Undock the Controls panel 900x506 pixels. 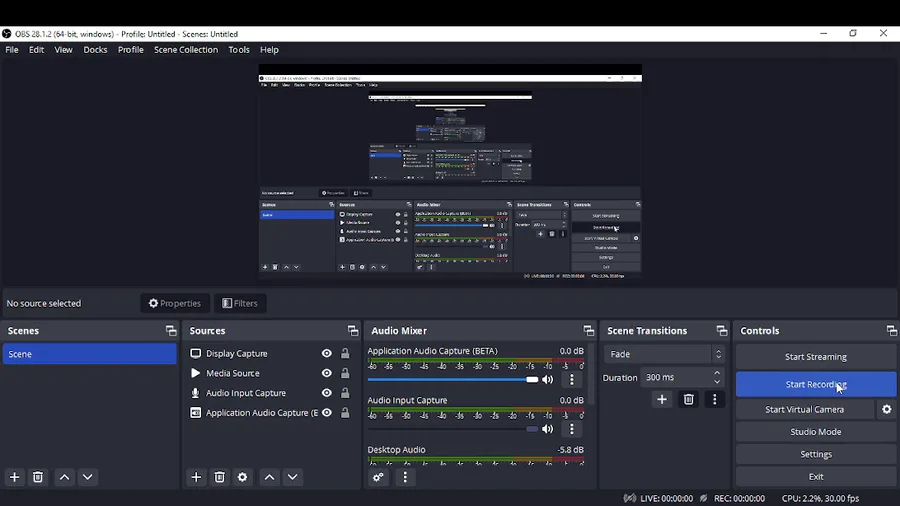pos(891,330)
